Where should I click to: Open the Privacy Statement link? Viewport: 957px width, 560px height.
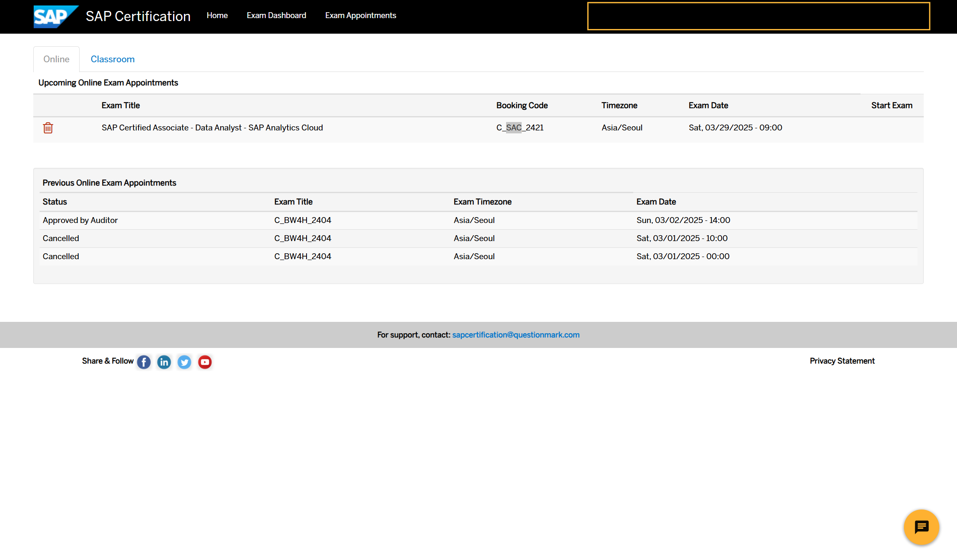pyautogui.click(x=842, y=361)
